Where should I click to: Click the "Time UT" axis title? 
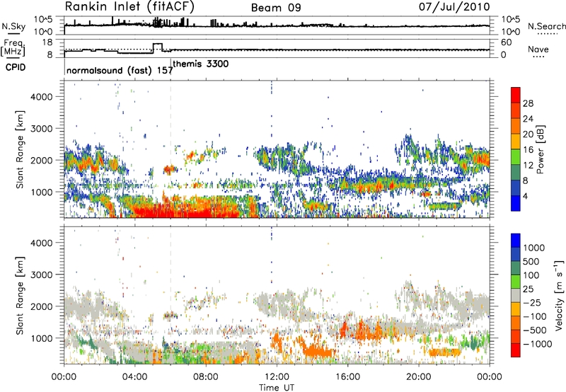(277, 388)
